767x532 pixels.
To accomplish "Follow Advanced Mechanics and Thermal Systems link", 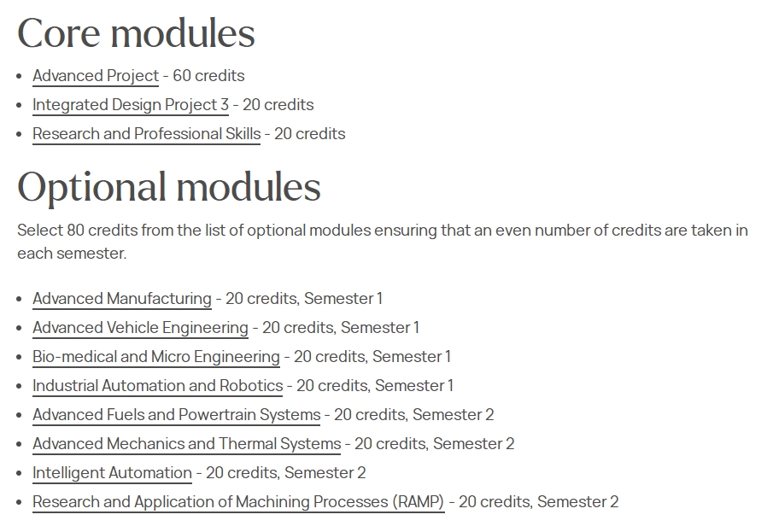I will 186,443.
